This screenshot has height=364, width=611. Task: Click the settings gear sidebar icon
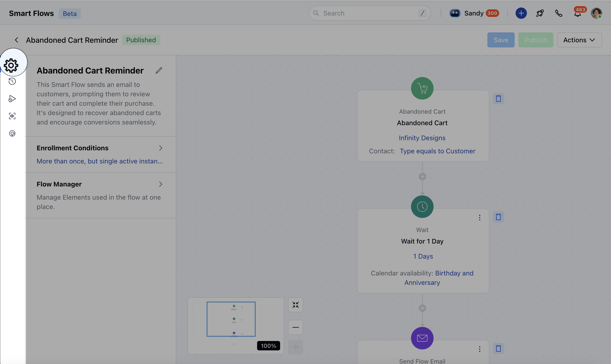click(11, 65)
